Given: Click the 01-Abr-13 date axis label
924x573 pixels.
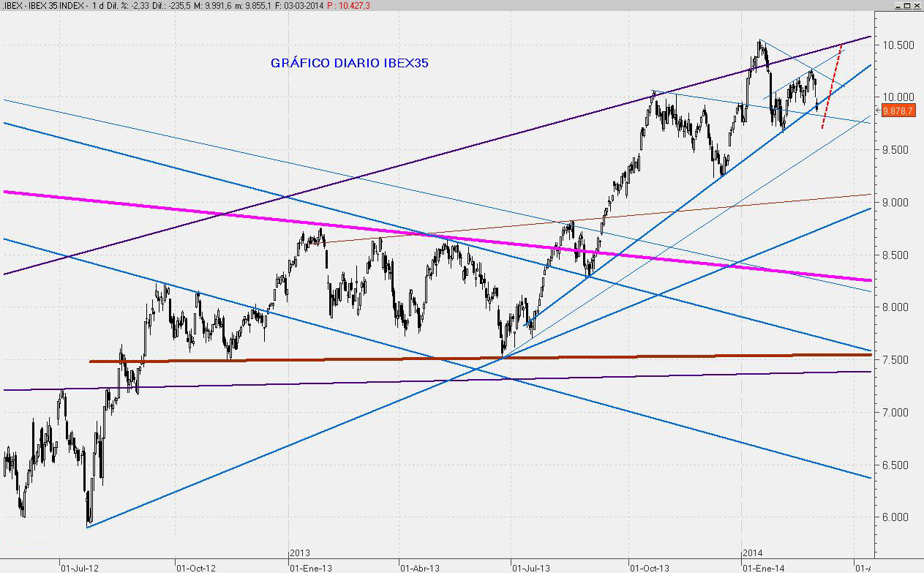Looking at the screenshot, I should pyautogui.click(x=420, y=567).
